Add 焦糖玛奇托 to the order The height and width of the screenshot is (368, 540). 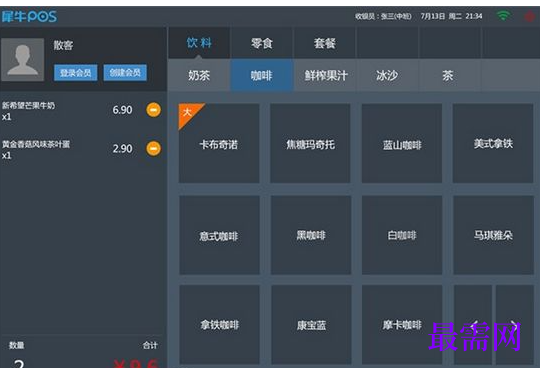[x=310, y=143]
